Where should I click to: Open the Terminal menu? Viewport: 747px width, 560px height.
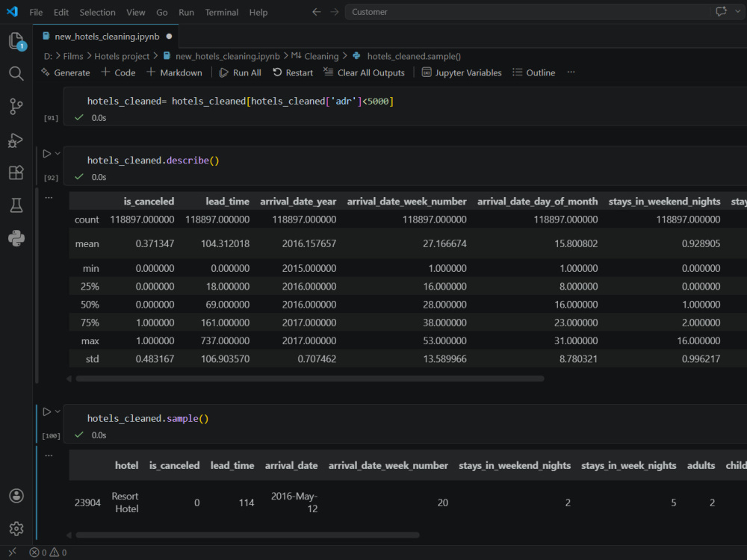(x=222, y=13)
